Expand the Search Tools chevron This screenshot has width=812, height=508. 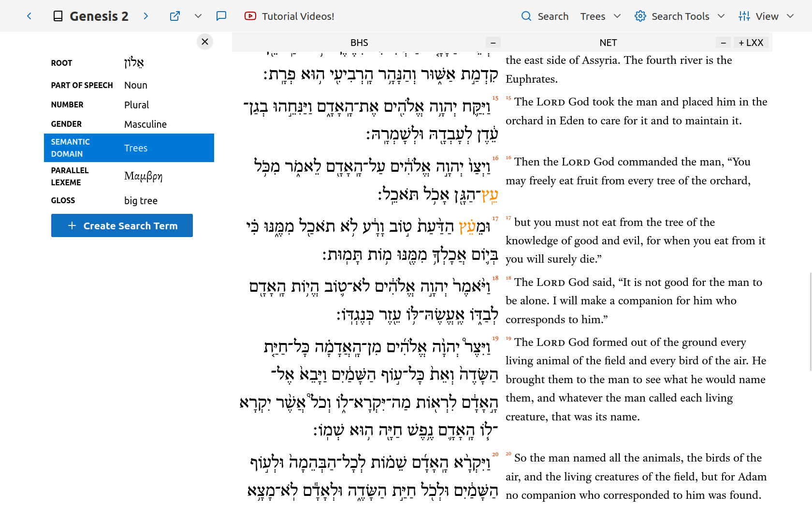click(721, 16)
